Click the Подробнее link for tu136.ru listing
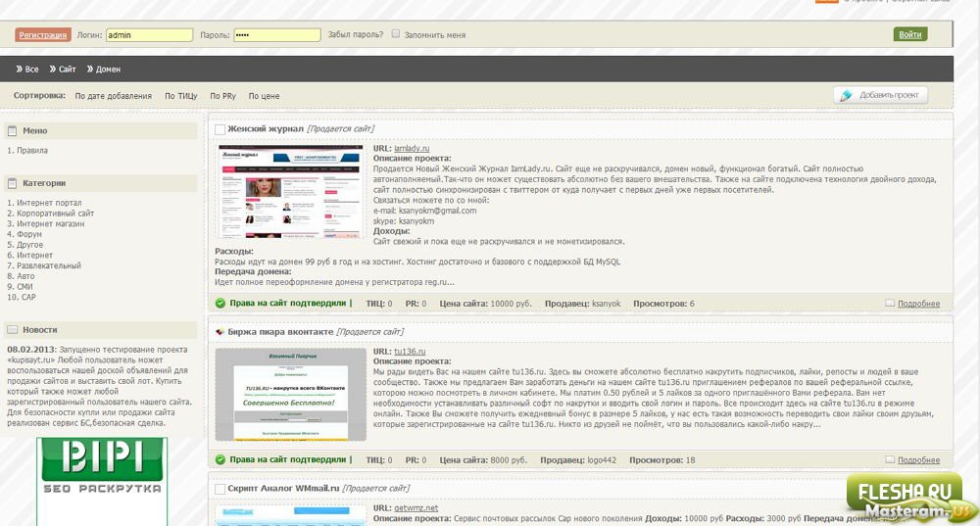 click(x=919, y=459)
